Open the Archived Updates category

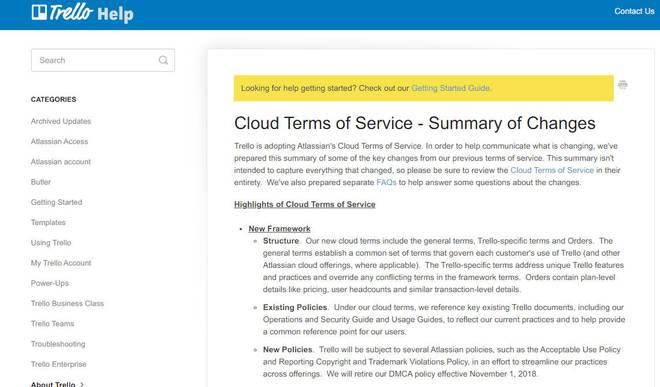tap(61, 121)
